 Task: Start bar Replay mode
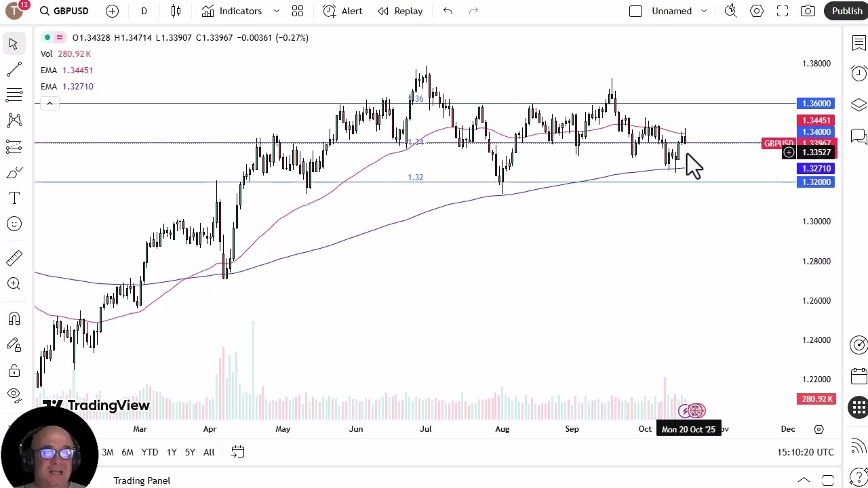(400, 11)
